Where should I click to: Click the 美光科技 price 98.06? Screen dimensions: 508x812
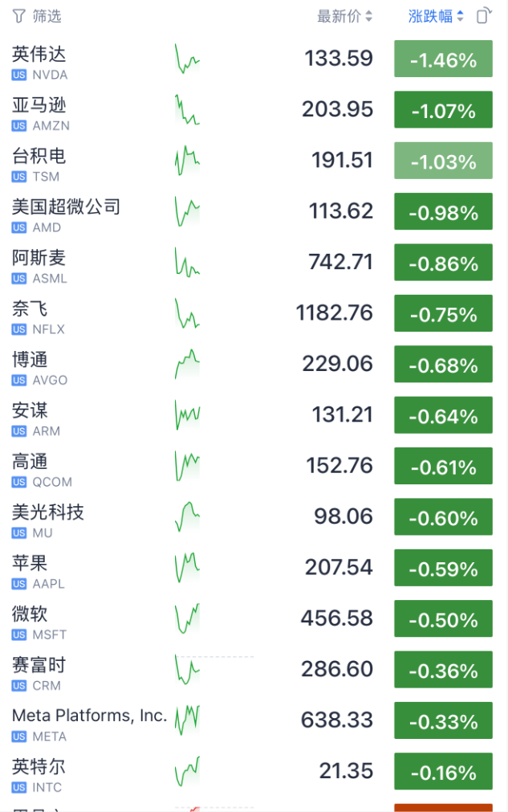[343, 516]
